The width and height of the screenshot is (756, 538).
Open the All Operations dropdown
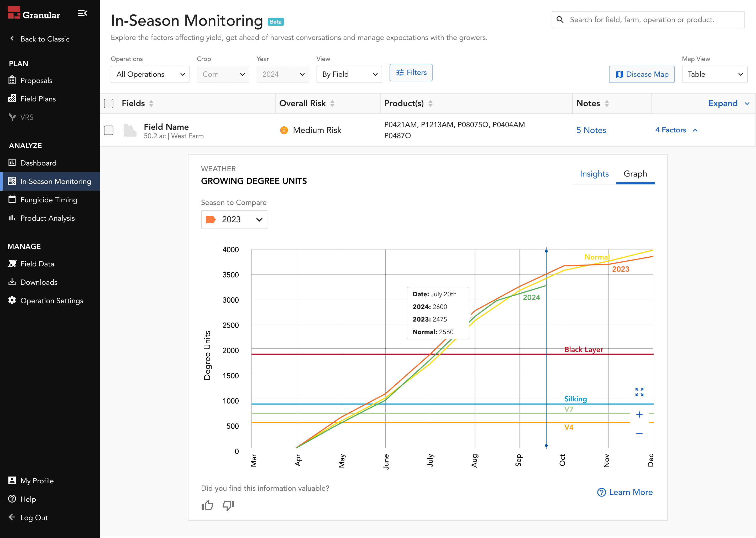150,74
